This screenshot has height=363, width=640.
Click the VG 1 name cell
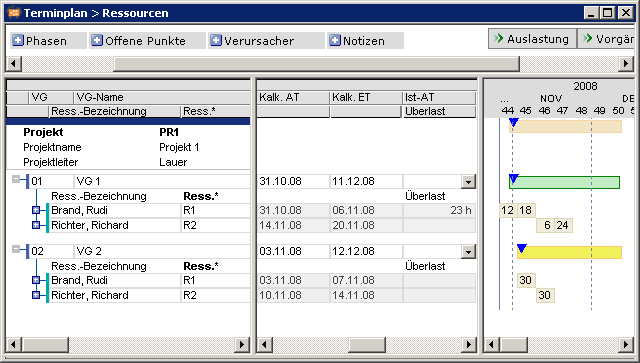coord(162,182)
